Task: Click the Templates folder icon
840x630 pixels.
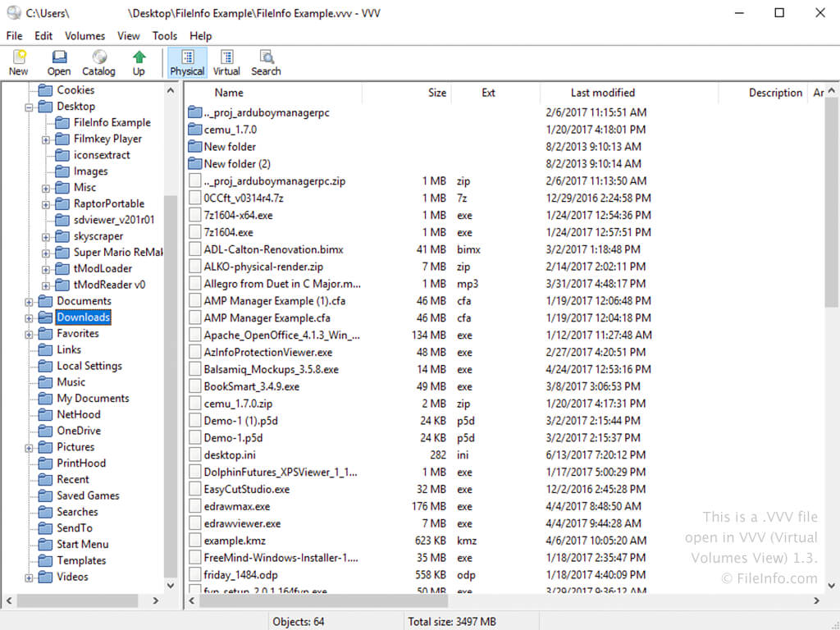Action: [x=46, y=560]
